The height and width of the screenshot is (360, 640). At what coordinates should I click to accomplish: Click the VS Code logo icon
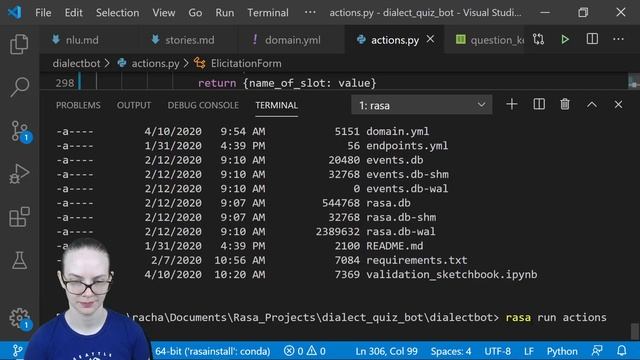[x=15, y=12]
